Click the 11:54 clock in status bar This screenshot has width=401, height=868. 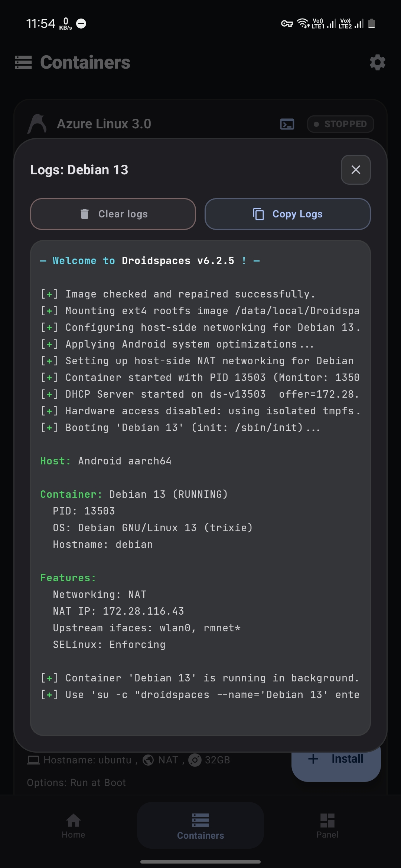41,23
